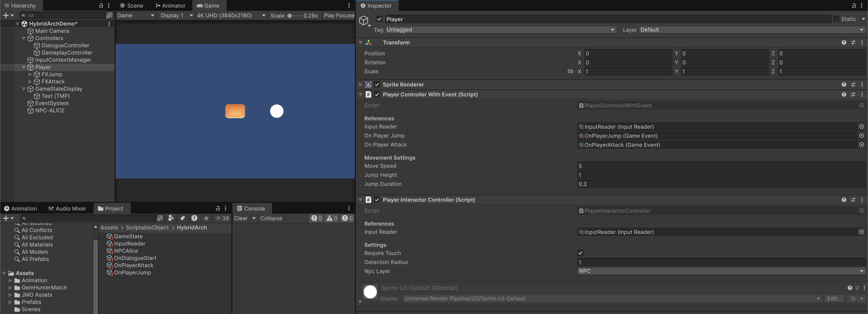Click Project panel favorites star icon

[206, 218]
